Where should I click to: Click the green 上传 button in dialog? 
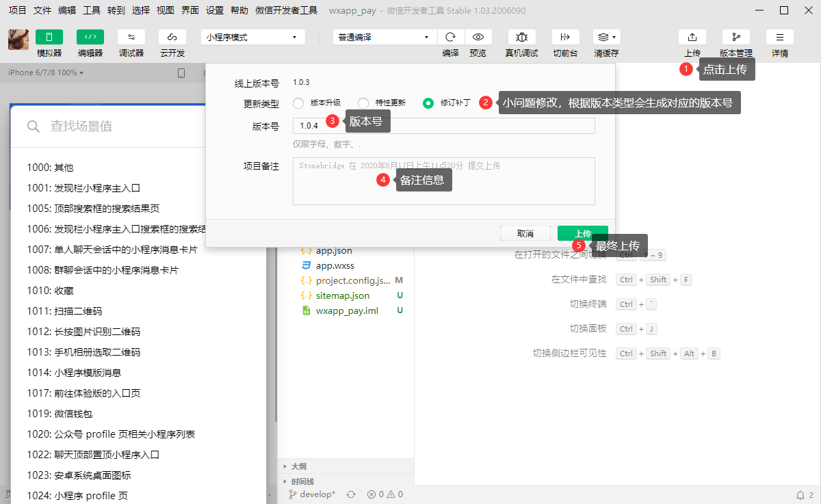pyautogui.click(x=583, y=233)
